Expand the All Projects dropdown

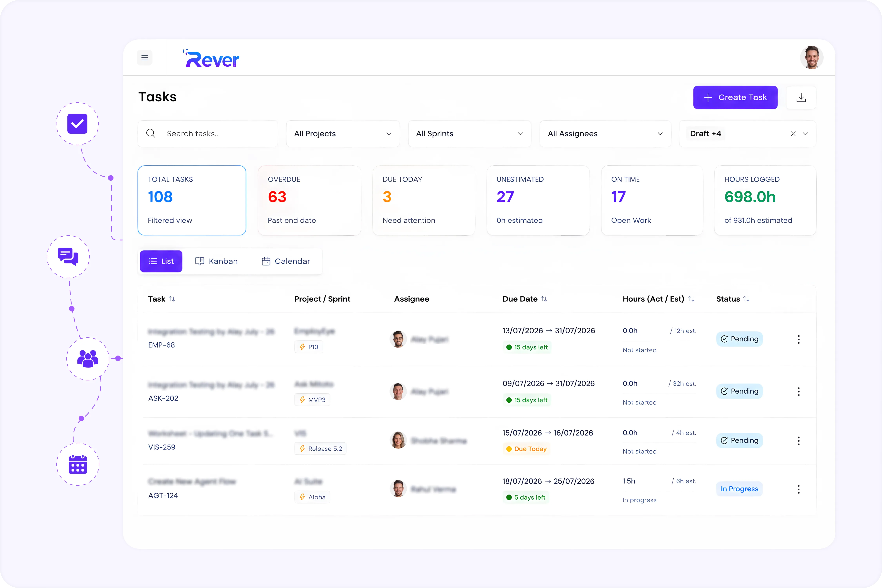[x=343, y=133]
